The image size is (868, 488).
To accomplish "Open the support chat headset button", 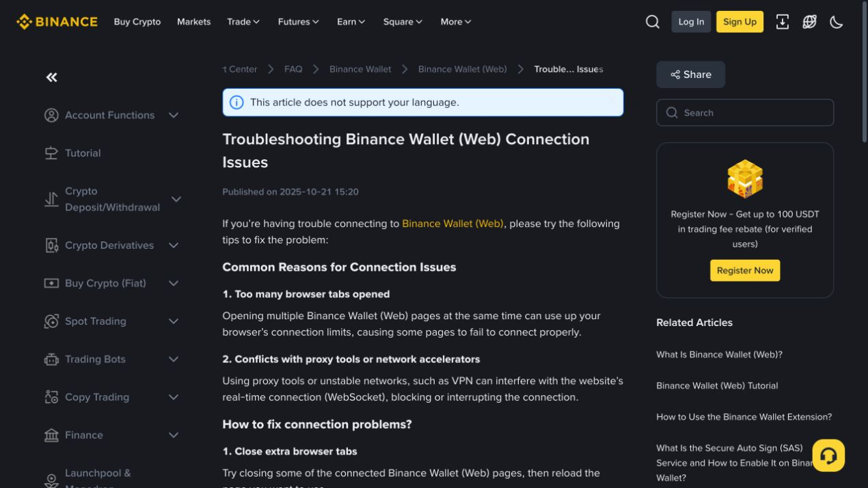I will pos(828,455).
